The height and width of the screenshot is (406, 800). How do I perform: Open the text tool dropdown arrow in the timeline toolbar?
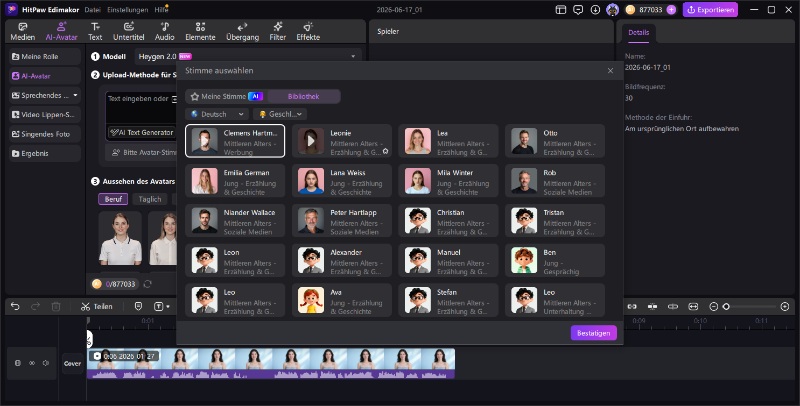point(168,307)
